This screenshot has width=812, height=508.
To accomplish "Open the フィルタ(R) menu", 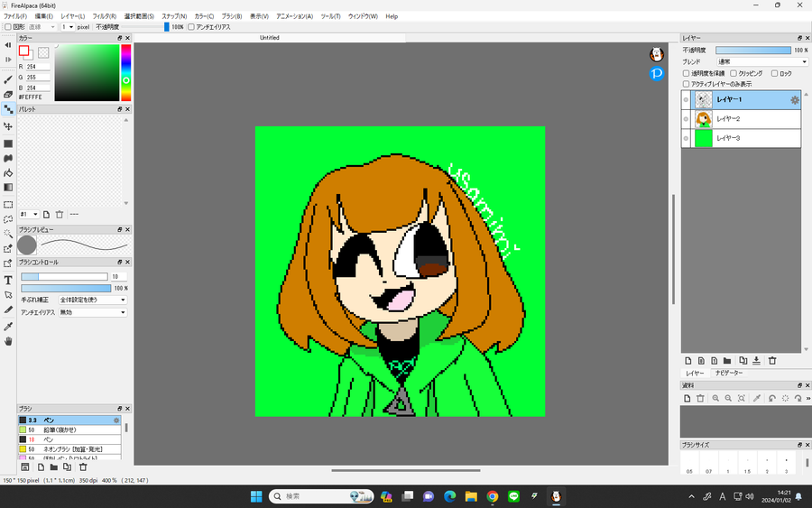I will (104, 16).
